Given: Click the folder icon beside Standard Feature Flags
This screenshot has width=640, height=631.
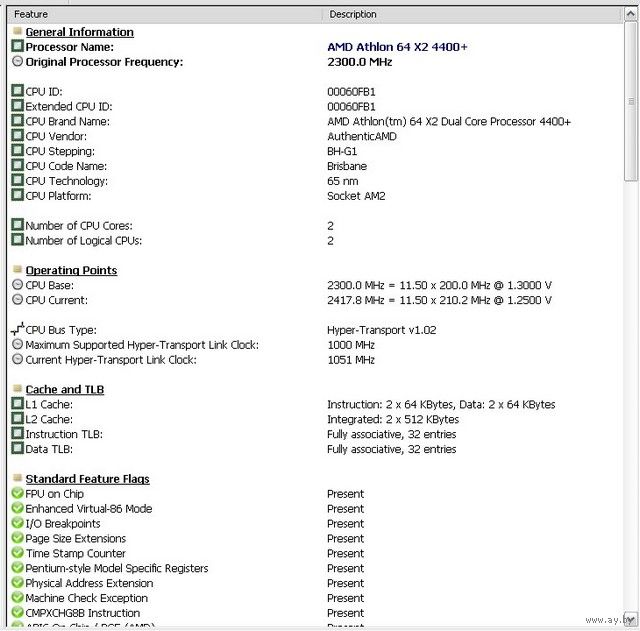Looking at the screenshot, I should tap(17, 478).
